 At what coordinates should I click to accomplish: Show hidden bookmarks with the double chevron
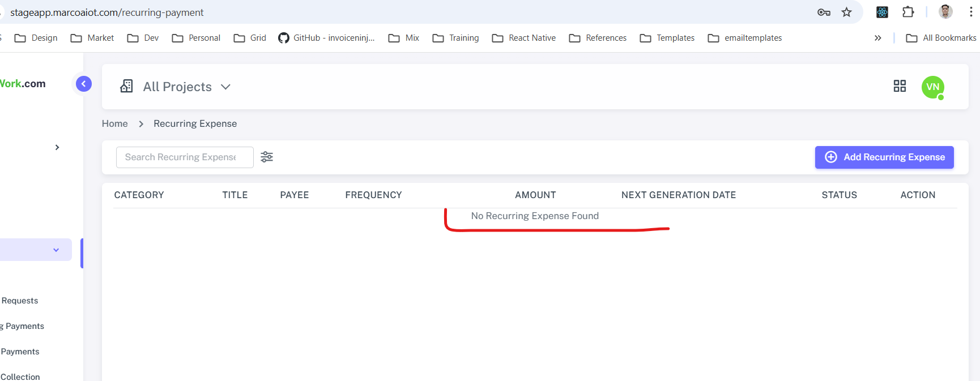(877, 38)
